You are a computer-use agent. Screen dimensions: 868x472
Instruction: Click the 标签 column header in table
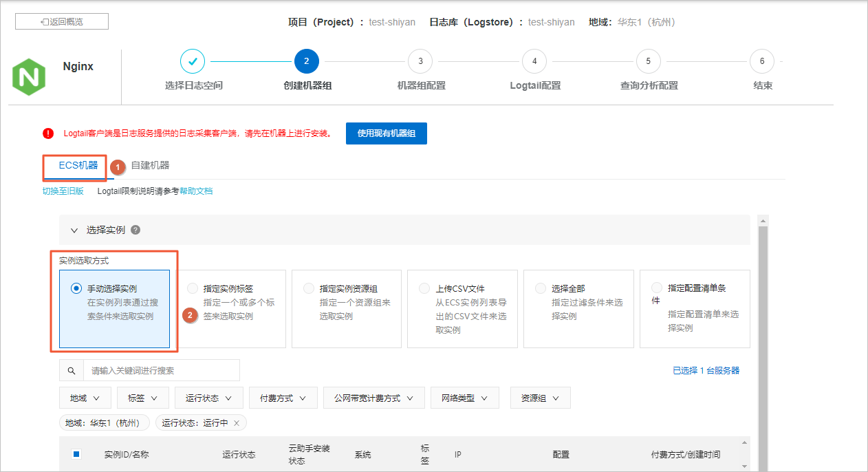click(425, 455)
